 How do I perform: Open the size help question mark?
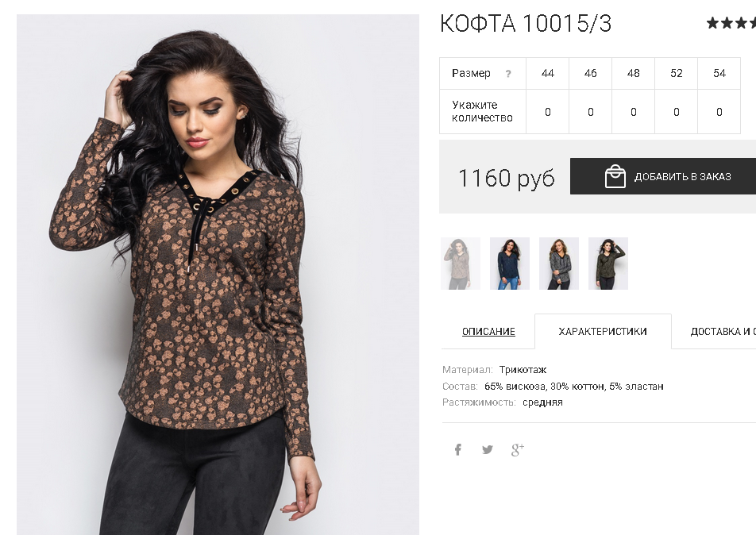(x=507, y=74)
